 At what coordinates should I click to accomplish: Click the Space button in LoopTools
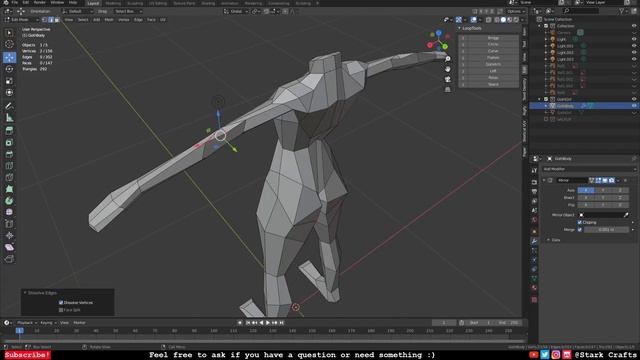pos(493,84)
